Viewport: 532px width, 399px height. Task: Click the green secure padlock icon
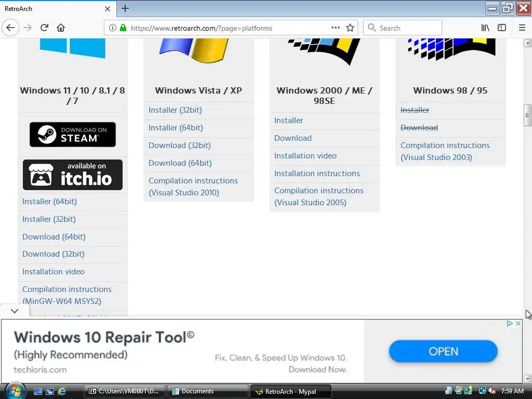(123, 28)
